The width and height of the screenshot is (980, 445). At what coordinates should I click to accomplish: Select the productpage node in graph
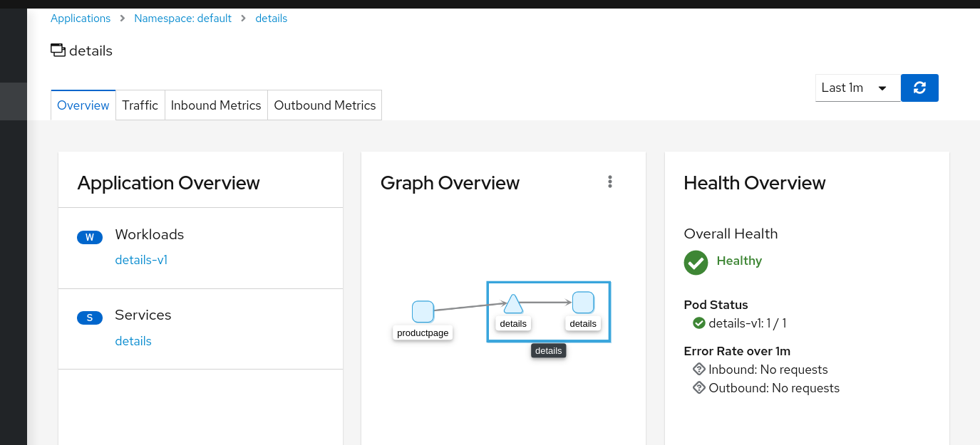point(423,311)
